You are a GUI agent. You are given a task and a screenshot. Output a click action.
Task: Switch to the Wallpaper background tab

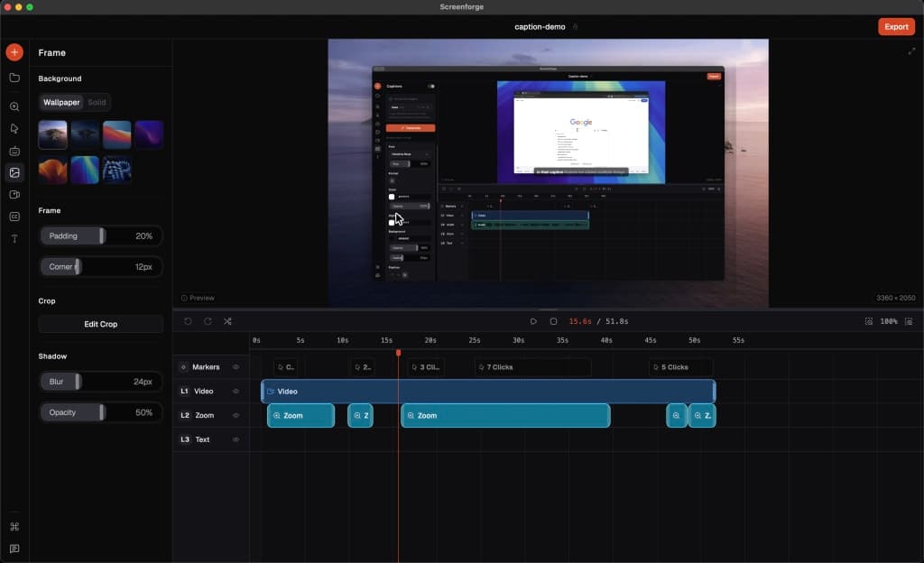(61, 103)
